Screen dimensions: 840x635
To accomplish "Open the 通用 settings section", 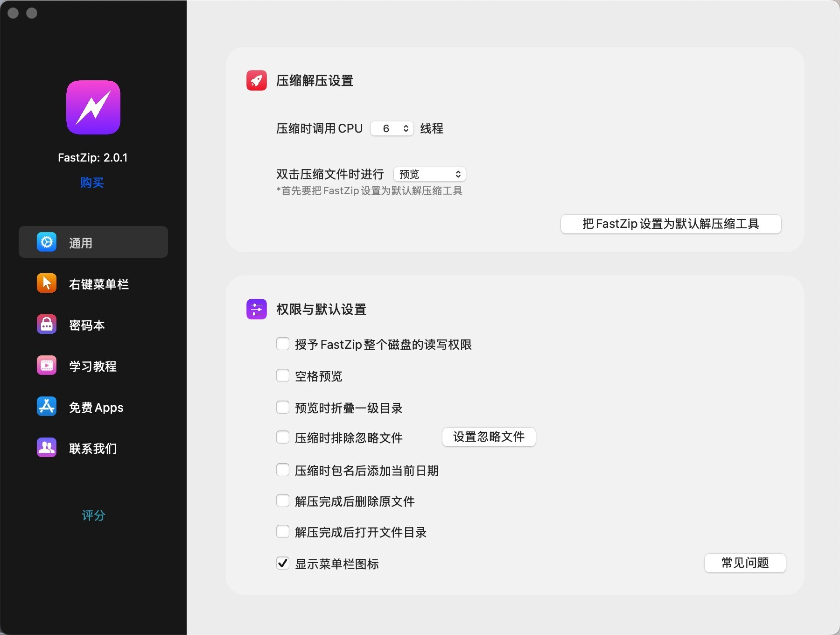I will pos(93,242).
